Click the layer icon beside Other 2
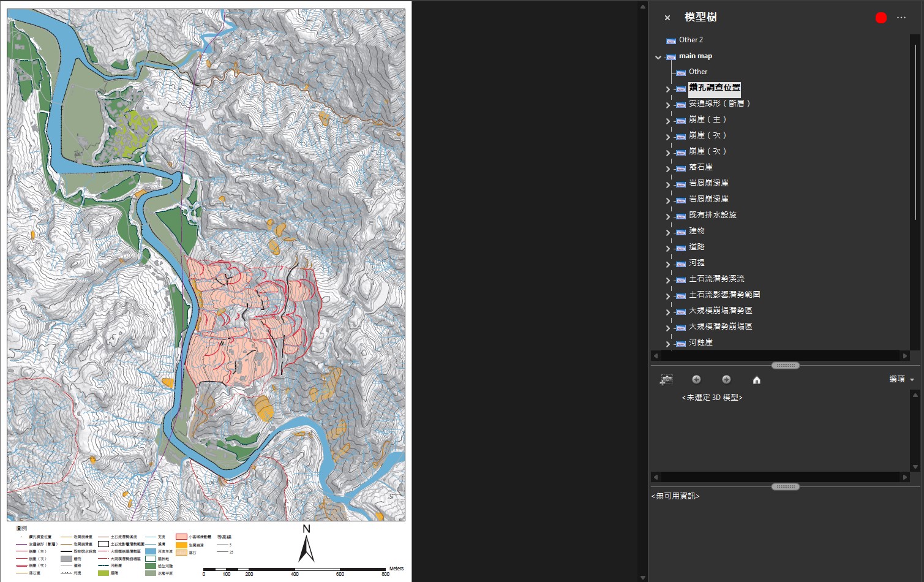 point(671,40)
